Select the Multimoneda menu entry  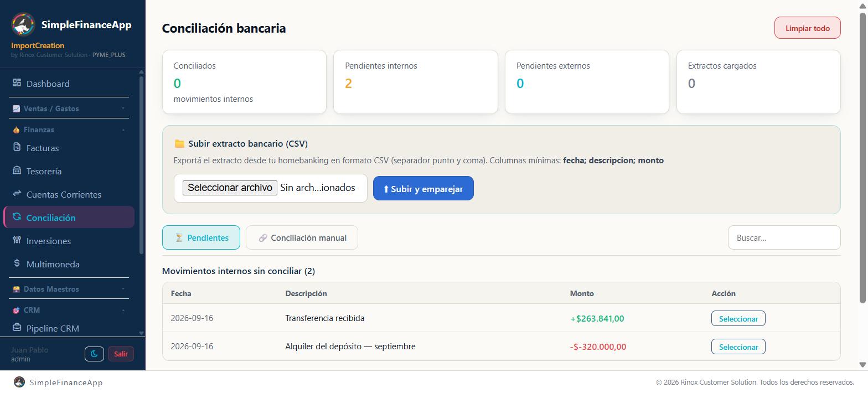click(x=69, y=264)
